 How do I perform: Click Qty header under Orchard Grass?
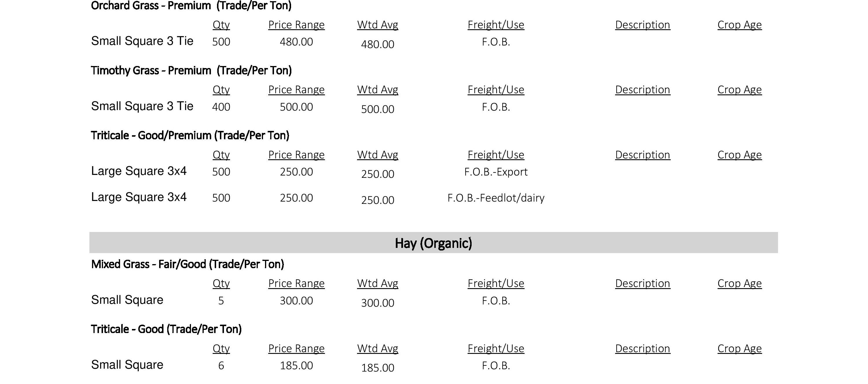pos(221,25)
